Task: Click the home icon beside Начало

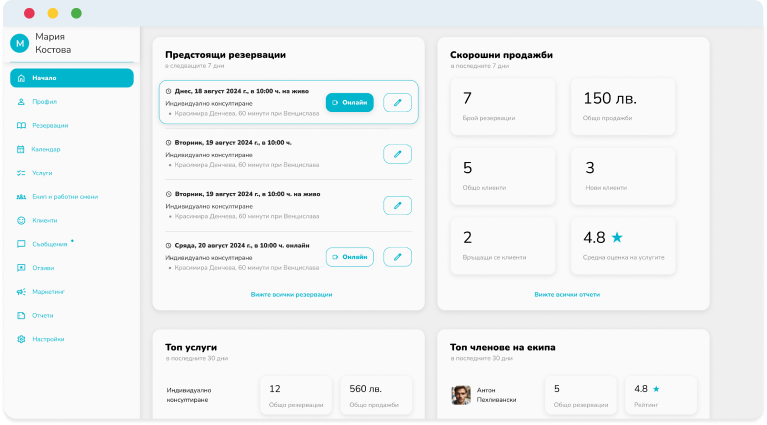Action: click(x=21, y=78)
